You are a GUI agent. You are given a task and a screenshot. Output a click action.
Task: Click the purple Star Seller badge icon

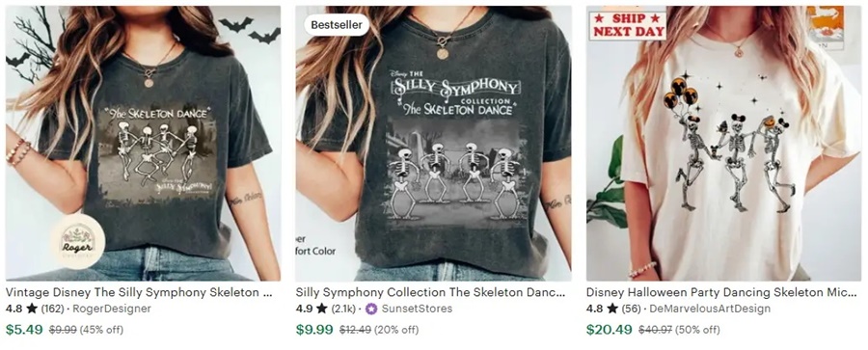[371, 309]
